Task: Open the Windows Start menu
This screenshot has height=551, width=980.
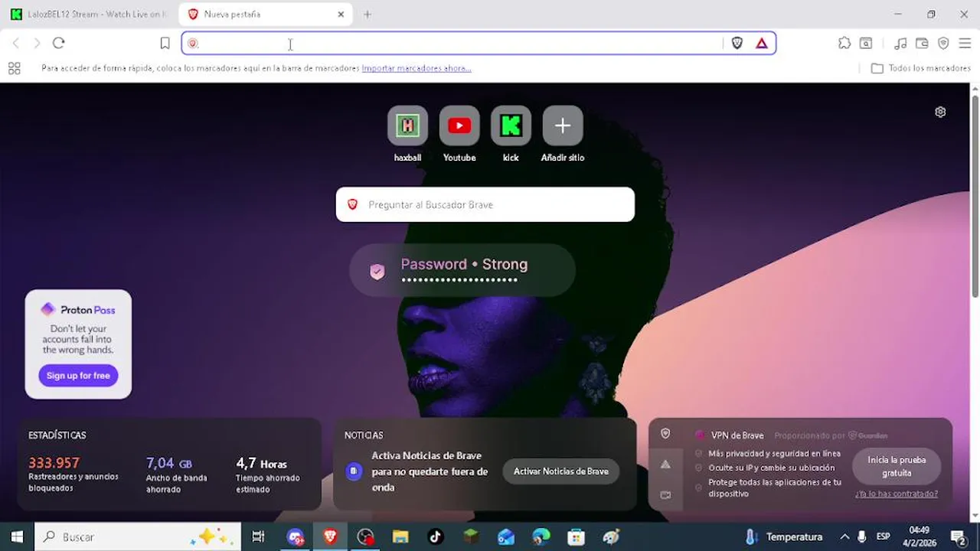Action: click(x=17, y=536)
